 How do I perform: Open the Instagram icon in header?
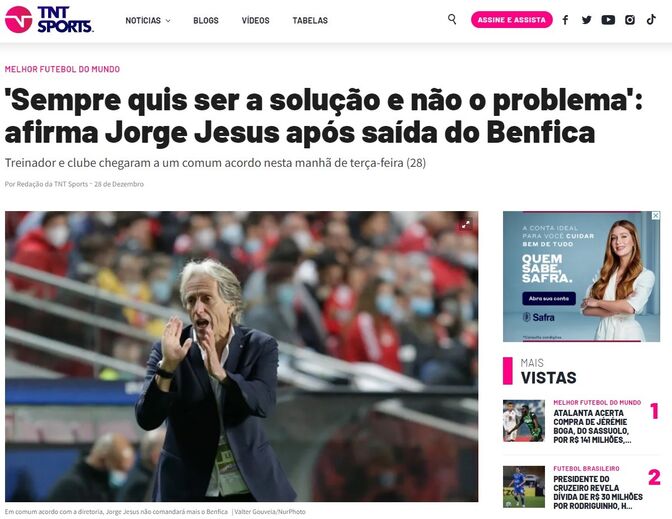(630, 20)
